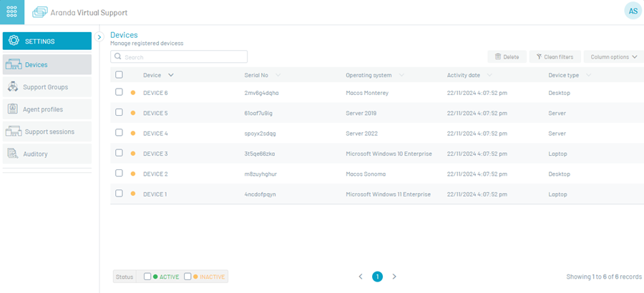Screen dimensions: 644x293
Task: Click Macos Sonoma operating system cell
Action: click(366, 174)
